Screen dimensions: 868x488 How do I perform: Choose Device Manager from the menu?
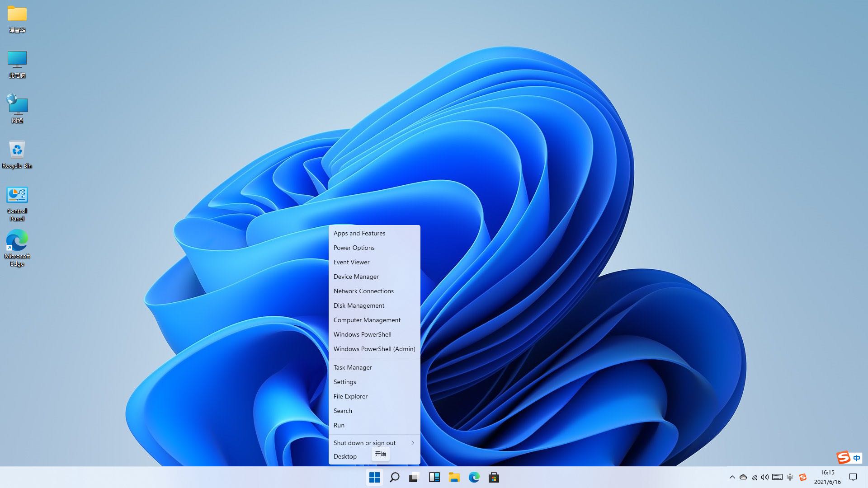356,277
